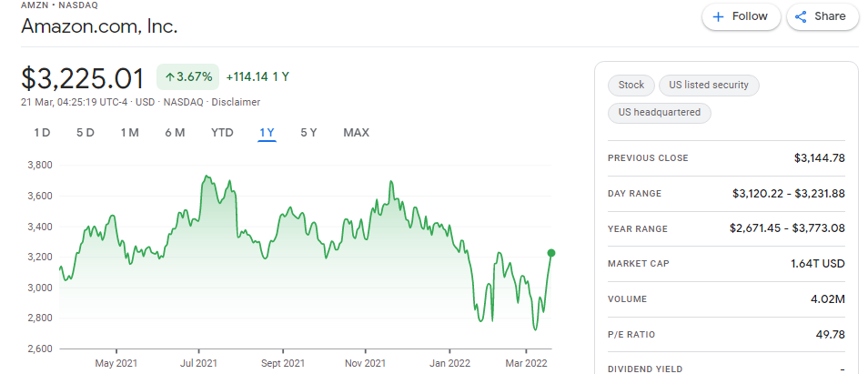The width and height of the screenshot is (868, 374).
Task: Click the green endpoint dot on chart
Action: click(x=550, y=253)
